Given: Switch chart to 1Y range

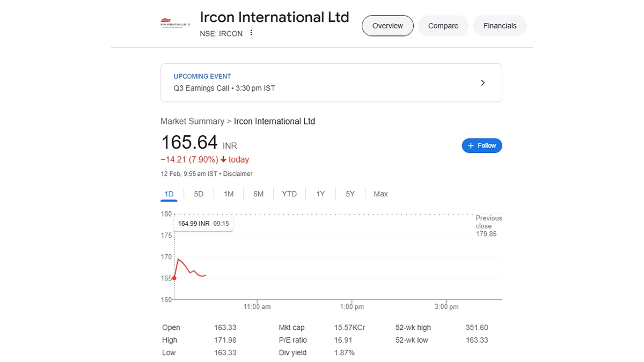Looking at the screenshot, I should [320, 194].
